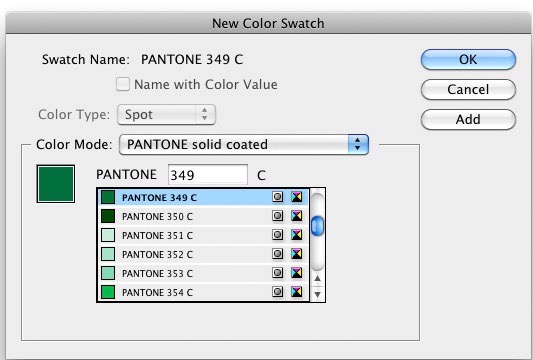The height and width of the screenshot is (360, 533).
Task: Click CMYK mode icon for PANTONE 354 C
Action: pyautogui.click(x=296, y=292)
